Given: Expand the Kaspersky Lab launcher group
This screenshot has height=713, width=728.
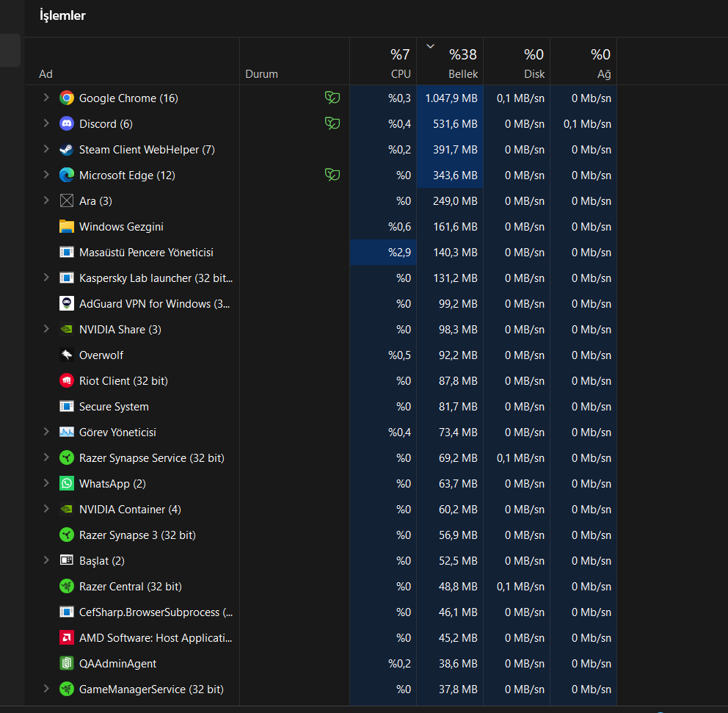Looking at the screenshot, I should point(46,278).
